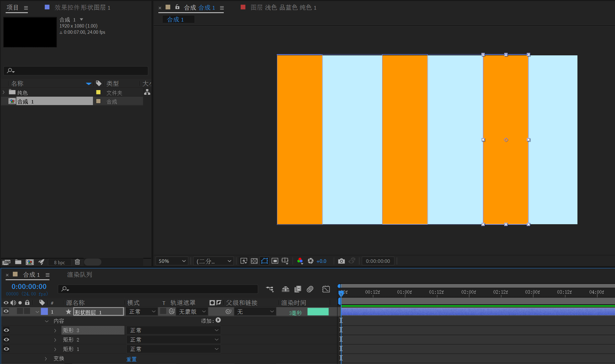615x364 pixels.
Task: Click the interpret footage icon in Project panel
Action: pyautogui.click(x=6, y=262)
